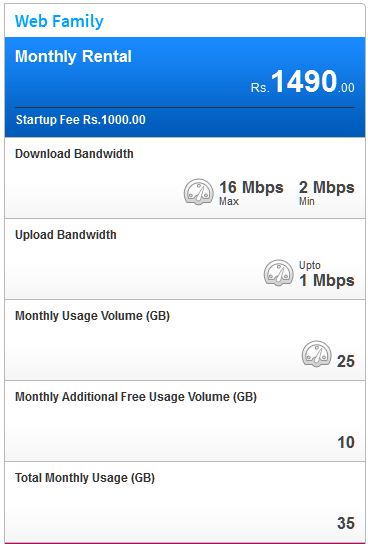
Task: Select Monthly Additional Free Usage Volume label
Action: click(136, 397)
